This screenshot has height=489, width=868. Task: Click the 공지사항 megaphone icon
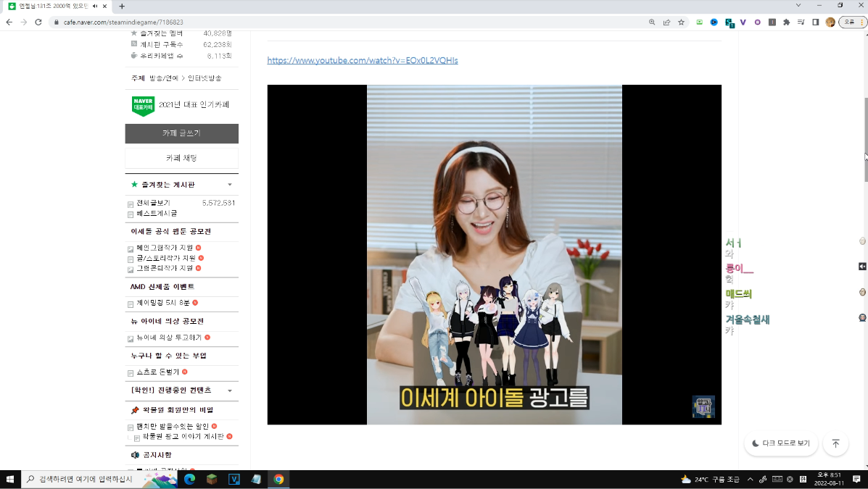[135, 455]
